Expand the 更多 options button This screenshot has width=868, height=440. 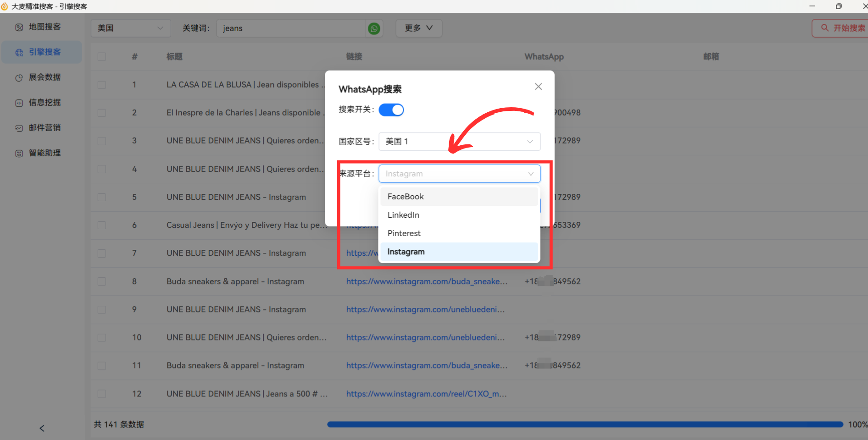coord(419,28)
